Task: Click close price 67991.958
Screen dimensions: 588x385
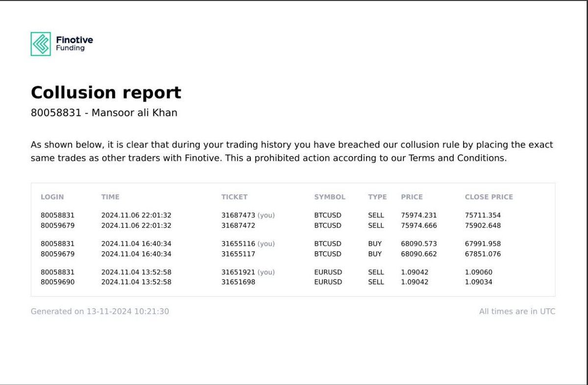Action: click(x=483, y=243)
